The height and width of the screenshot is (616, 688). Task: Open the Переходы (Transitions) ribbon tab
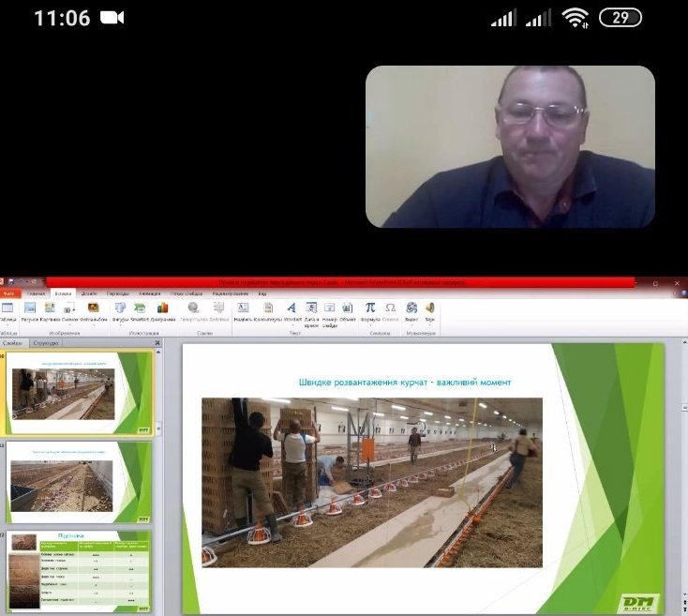(118, 293)
